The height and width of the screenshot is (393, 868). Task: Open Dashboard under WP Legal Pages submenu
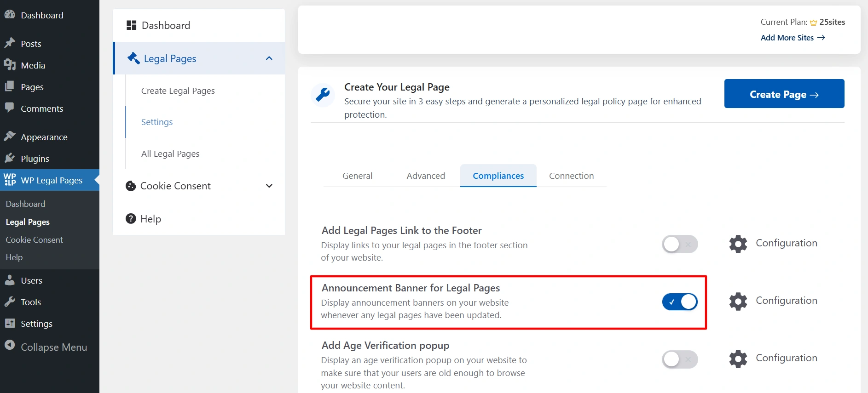(x=25, y=204)
